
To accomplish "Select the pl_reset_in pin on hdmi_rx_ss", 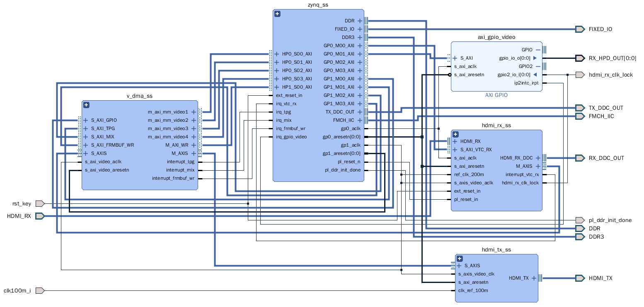I will click(x=466, y=199).
